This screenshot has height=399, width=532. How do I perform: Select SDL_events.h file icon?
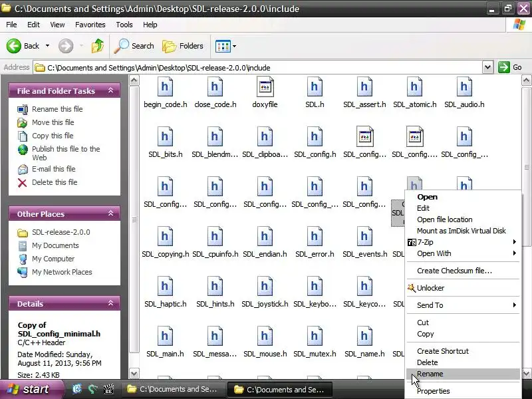(364, 237)
